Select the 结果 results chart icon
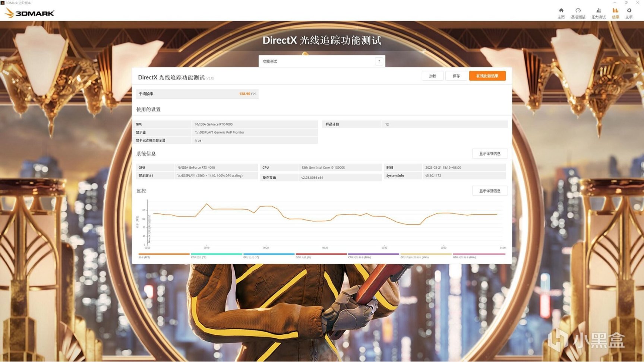This screenshot has height=362, width=644. 615,13
